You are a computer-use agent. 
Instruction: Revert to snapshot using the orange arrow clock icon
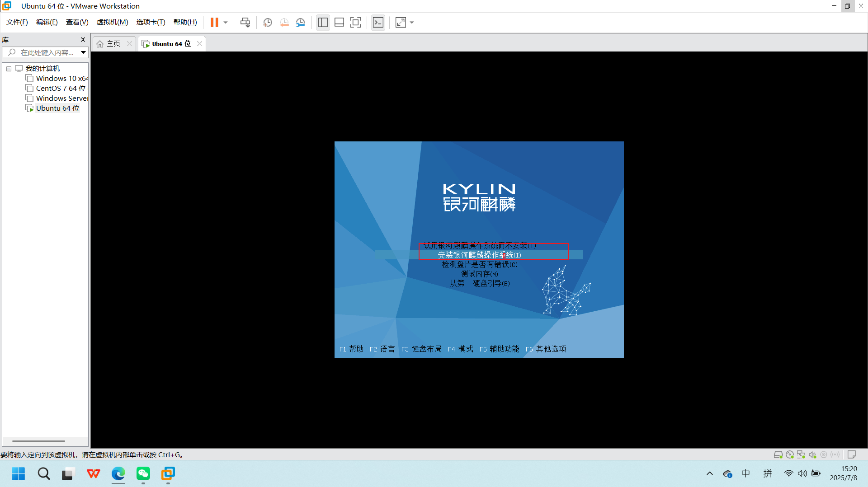pos(284,22)
